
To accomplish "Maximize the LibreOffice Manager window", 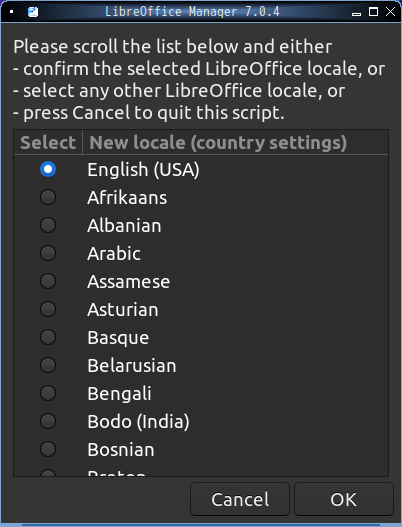I will coord(373,12).
